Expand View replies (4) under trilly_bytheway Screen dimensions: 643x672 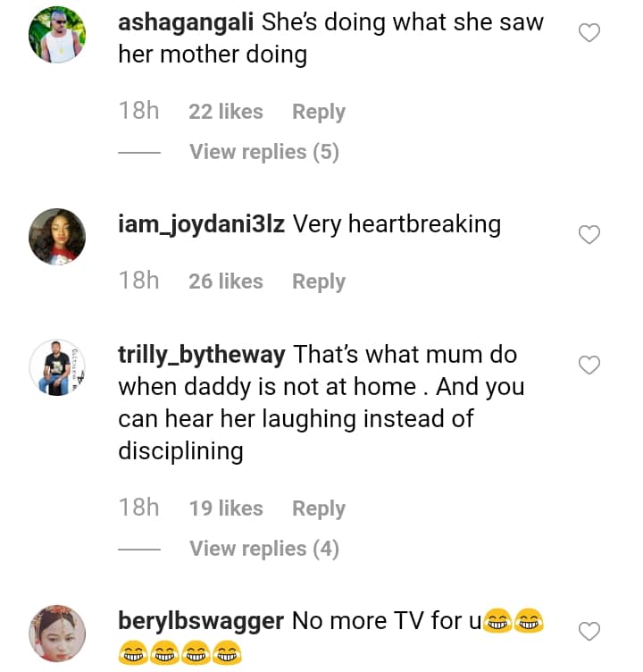coord(263,548)
